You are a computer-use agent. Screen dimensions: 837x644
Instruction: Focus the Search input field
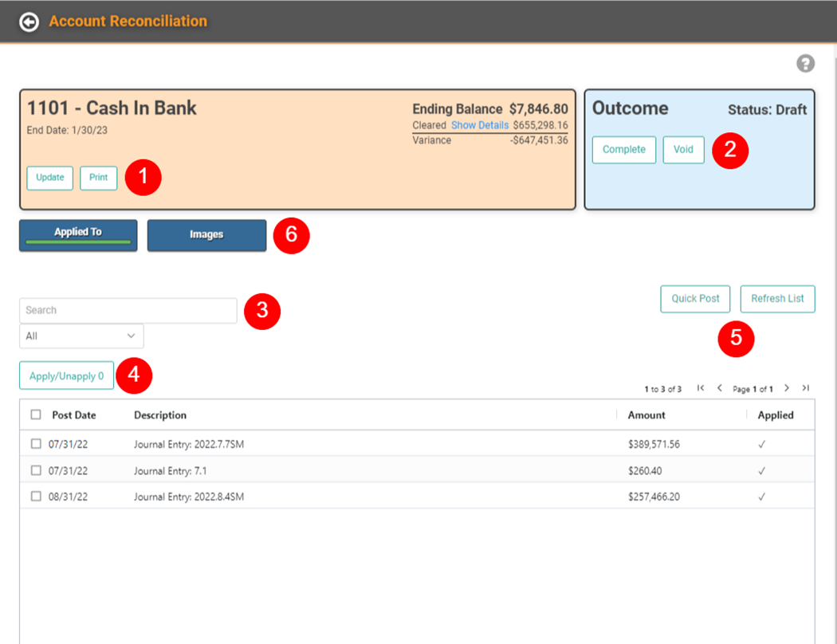click(x=128, y=310)
